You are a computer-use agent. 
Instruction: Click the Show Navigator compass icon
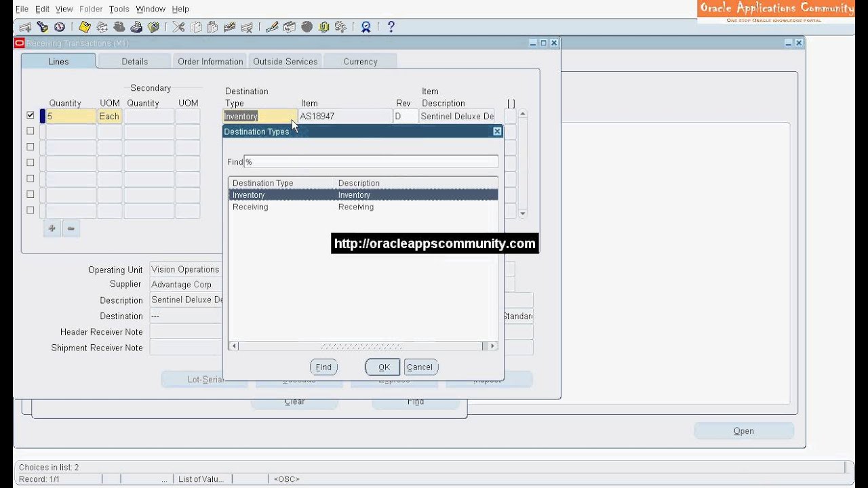point(60,27)
